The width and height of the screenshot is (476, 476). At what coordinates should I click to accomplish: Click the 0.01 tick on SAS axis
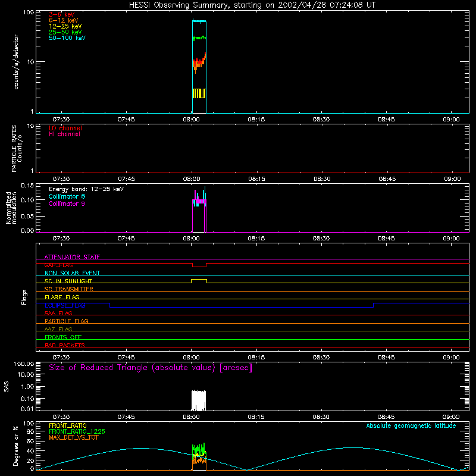tap(27, 409)
